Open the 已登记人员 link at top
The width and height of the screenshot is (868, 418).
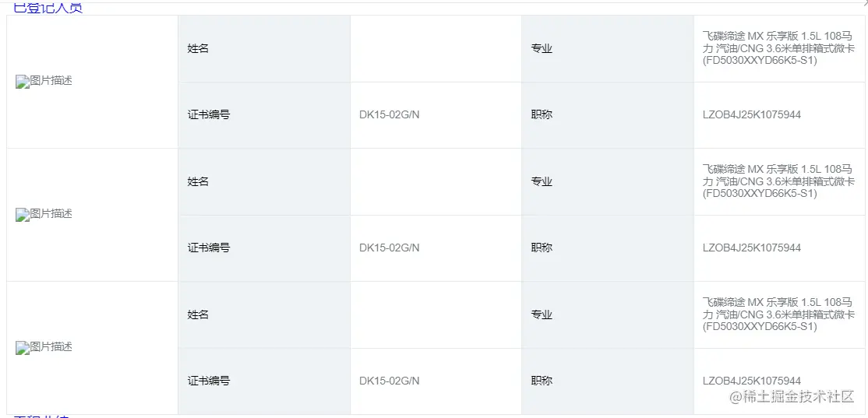(x=48, y=9)
